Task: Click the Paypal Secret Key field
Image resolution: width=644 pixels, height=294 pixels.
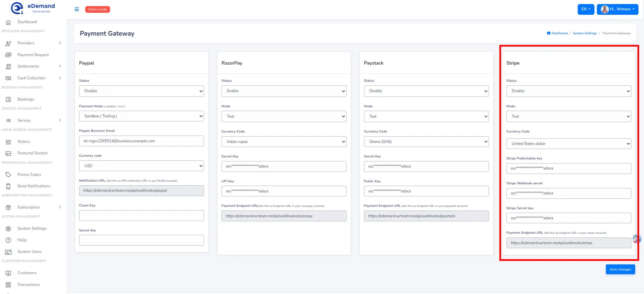Action: pos(141,240)
